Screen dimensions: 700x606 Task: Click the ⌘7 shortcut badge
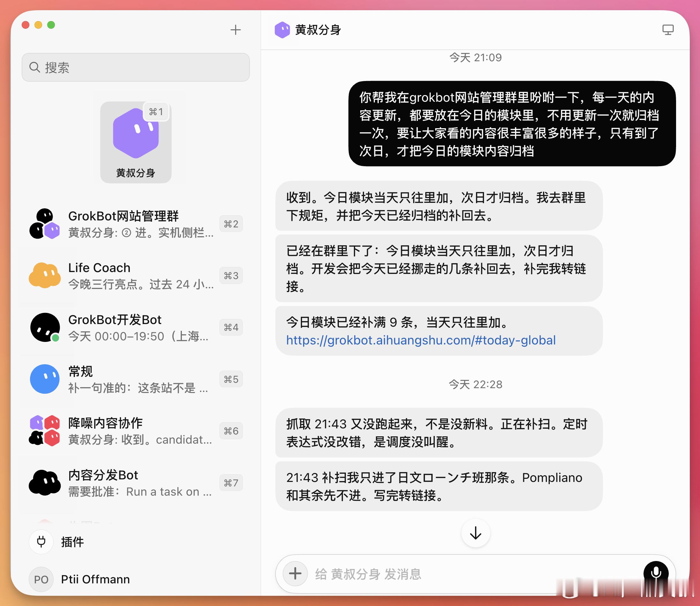click(x=231, y=483)
